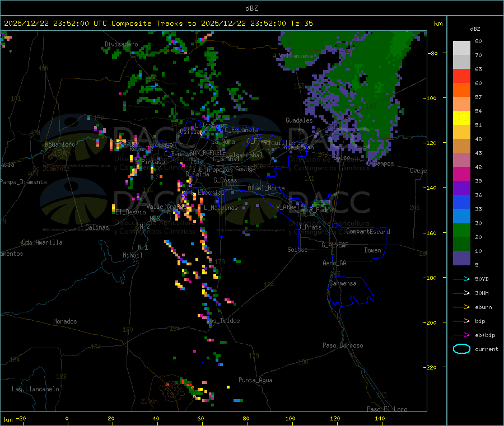Click the yellow eburn arrow icon

tap(461, 307)
